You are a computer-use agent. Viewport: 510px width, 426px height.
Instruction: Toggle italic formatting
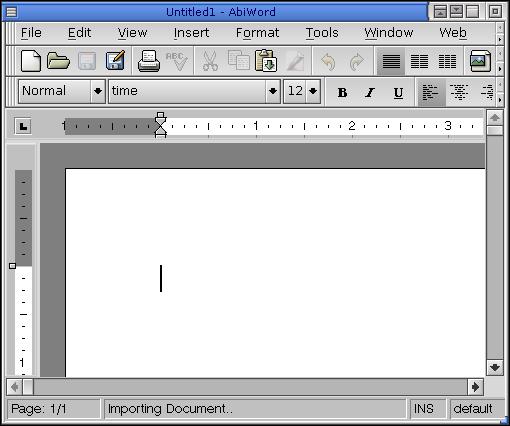370,92
